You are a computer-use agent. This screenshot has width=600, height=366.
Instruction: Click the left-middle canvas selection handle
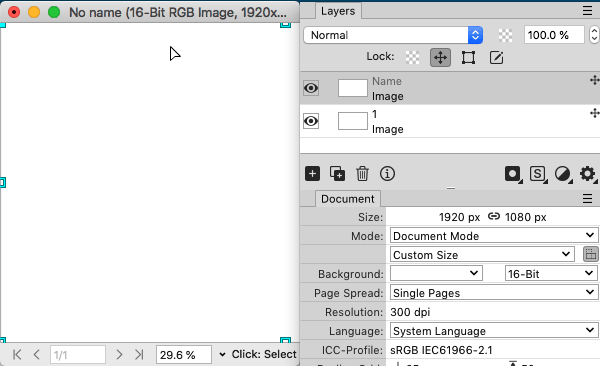(x=3, y=183)
